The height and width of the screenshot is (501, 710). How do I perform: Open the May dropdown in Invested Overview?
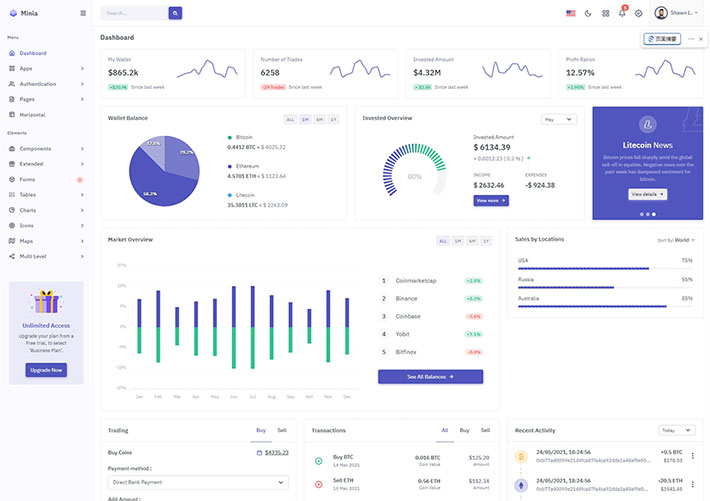click(x=558, y=119)
